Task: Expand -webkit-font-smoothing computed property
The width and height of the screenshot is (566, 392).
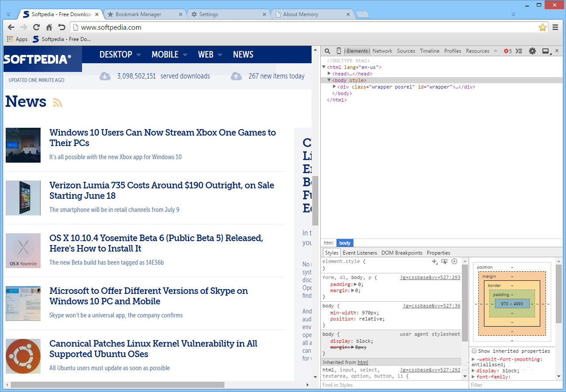Action: (x=473, y=360)
